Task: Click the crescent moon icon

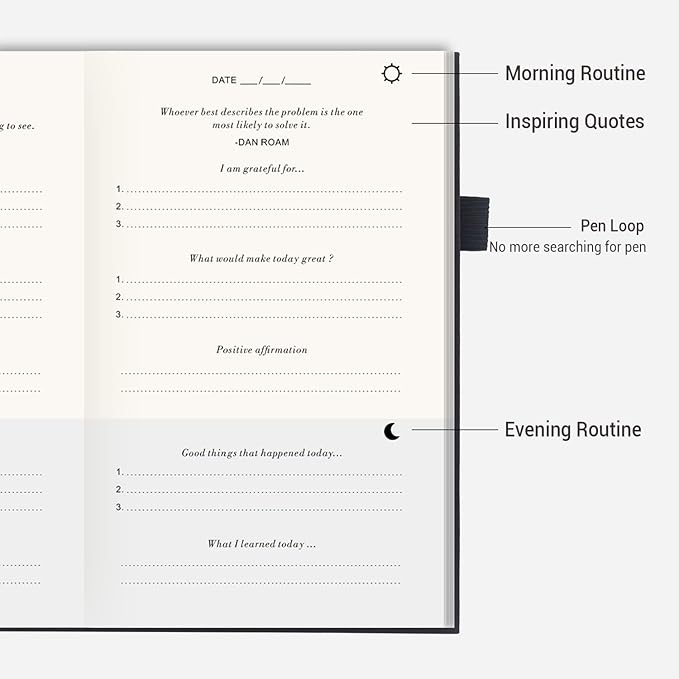Action: (392, 431)
